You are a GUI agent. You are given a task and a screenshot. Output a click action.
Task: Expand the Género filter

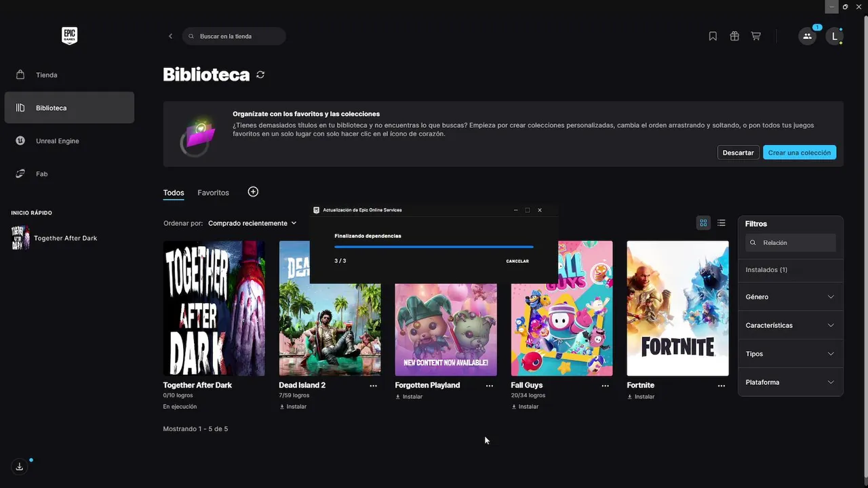point(791,297)
